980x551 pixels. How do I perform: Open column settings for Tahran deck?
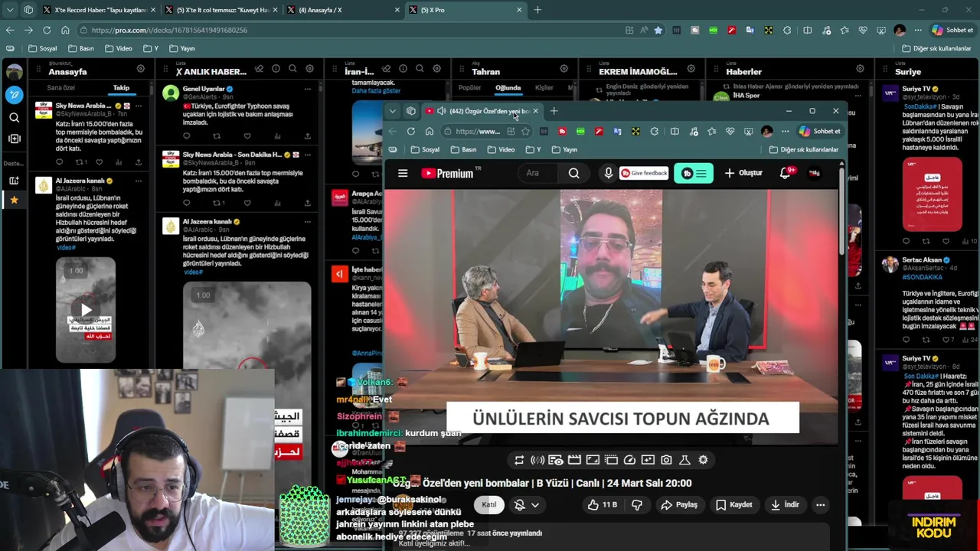coord(564,69)
